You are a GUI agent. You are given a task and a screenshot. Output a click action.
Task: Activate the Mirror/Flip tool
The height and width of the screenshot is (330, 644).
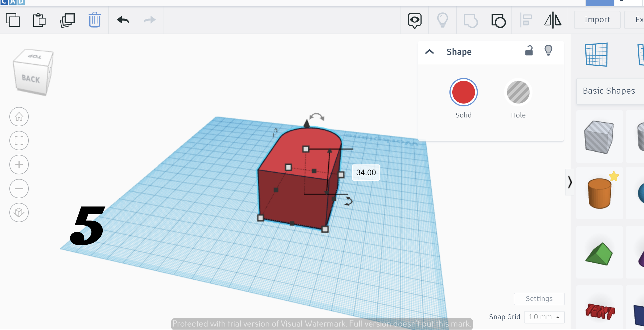[553, 20]
